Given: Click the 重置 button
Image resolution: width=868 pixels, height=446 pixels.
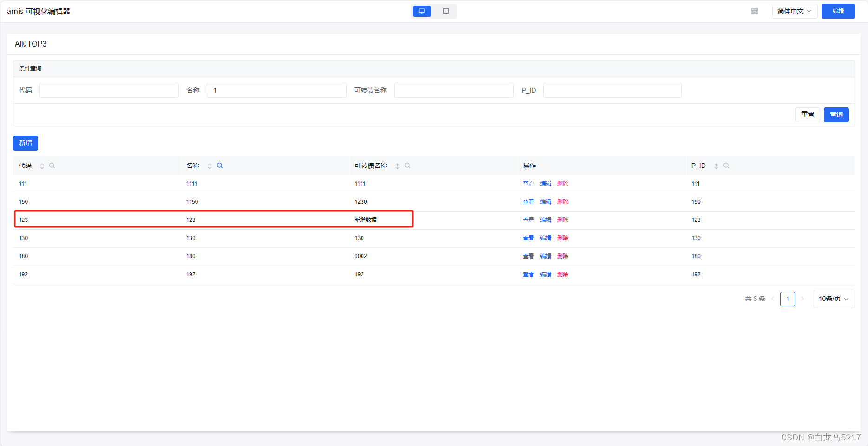Looking at the screenshot, I should click(808, 114).
